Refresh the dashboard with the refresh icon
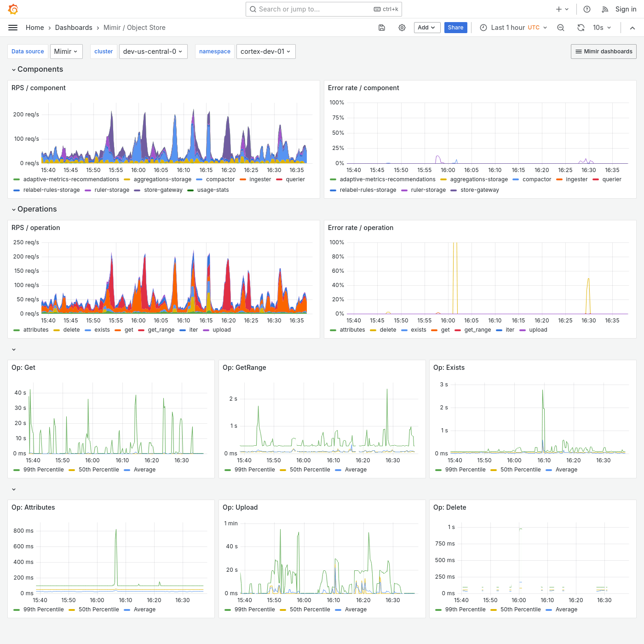644x644 pixels. [581, 28]
